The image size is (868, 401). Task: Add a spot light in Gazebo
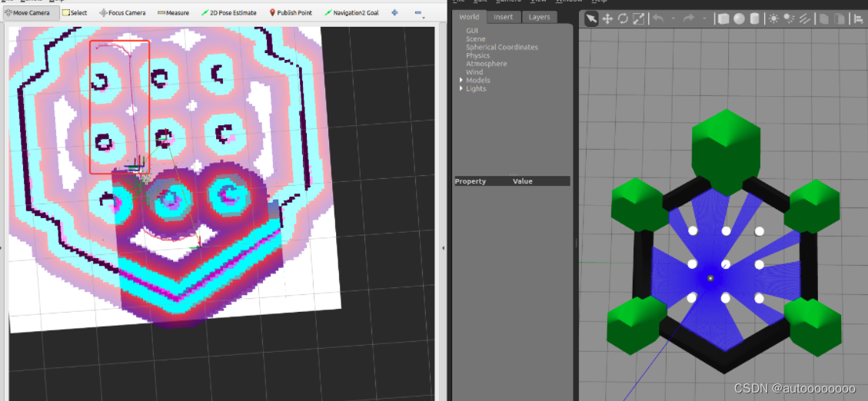click(x=789, y=19)
